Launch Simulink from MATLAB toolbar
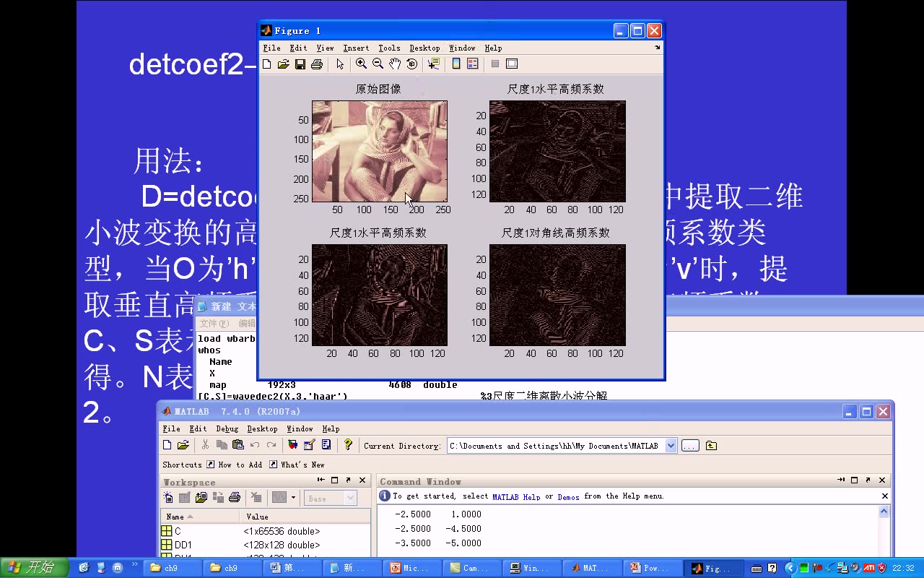The image size is (924, 578). point(292,445)
